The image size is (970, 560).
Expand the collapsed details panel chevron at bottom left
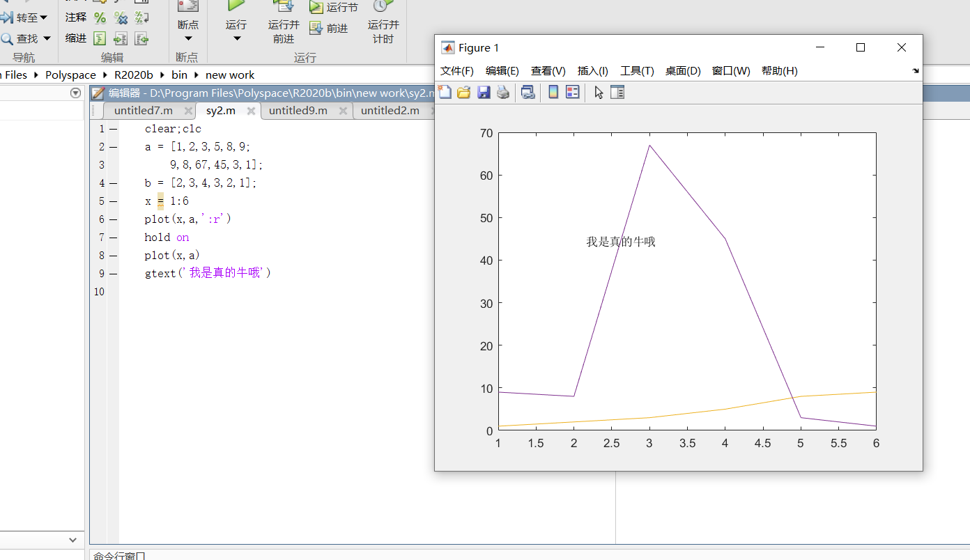tap(72, 540)
